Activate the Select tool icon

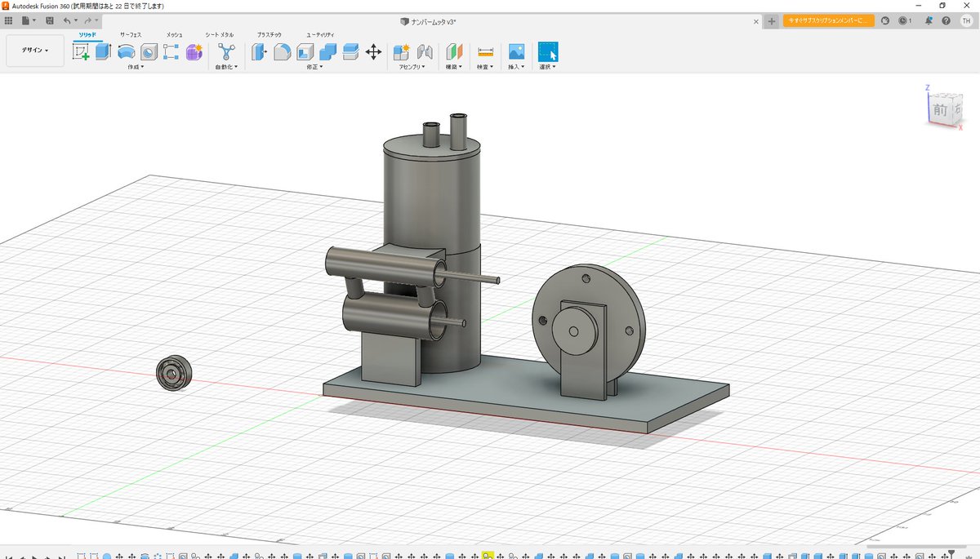(548, 52)
